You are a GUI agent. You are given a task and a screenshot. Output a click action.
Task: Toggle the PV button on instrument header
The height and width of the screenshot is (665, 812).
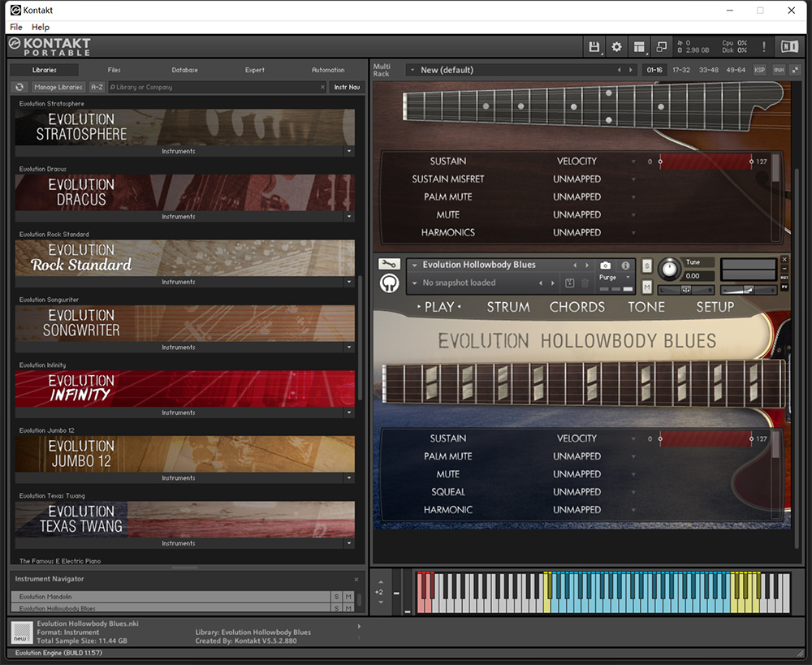point(784,287)
